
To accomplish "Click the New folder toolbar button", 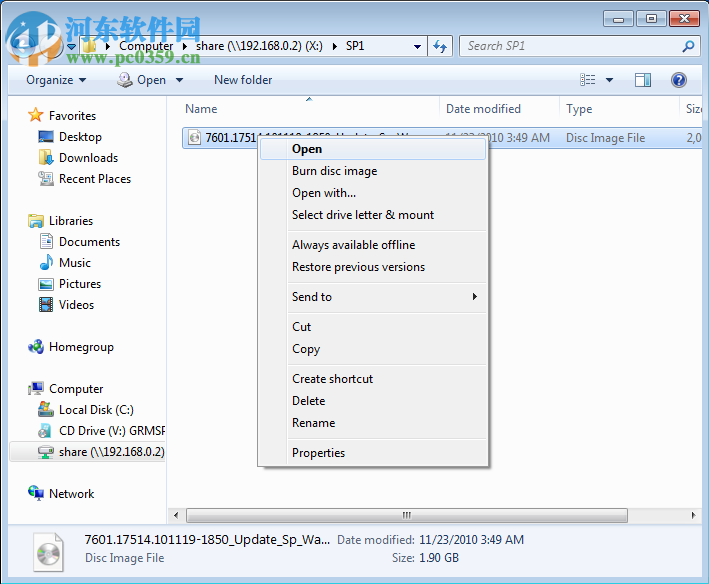I will pos(243,80).
